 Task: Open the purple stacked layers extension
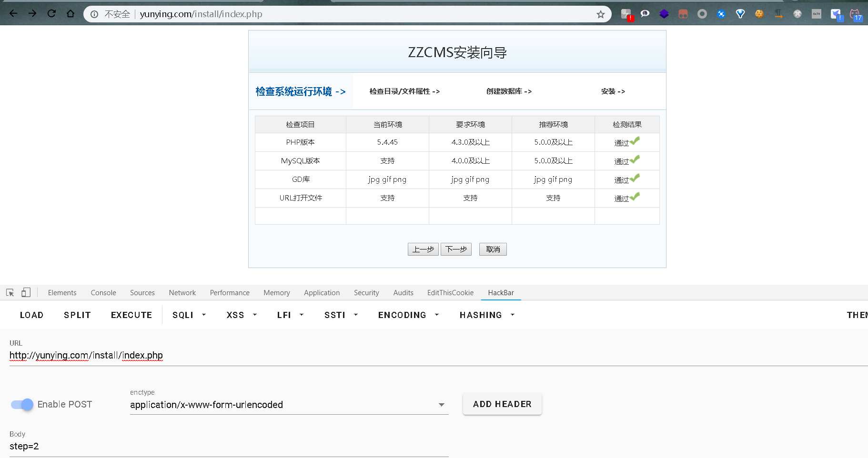click(x=664, y=14)
